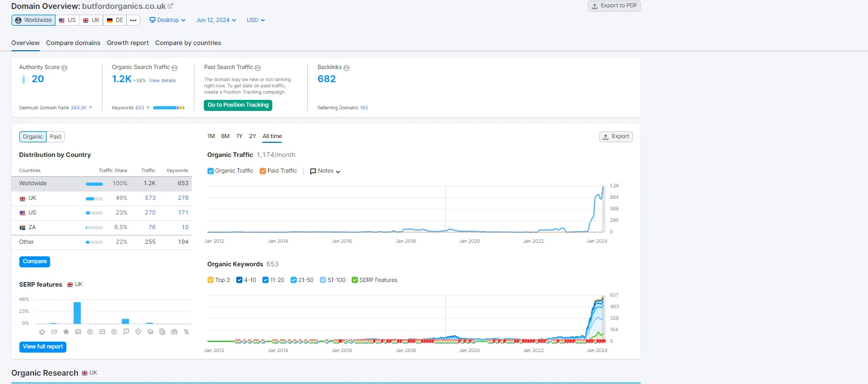Click UK traffic value 573

click(x=151, y=198)
